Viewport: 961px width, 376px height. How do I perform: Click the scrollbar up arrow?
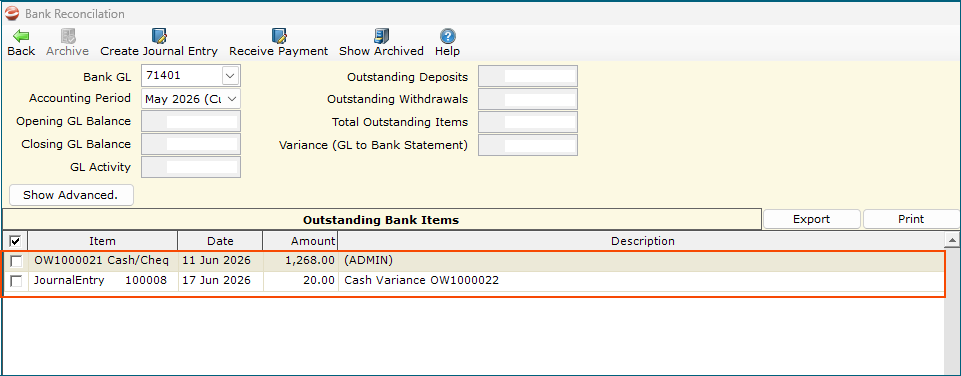tap(952, 240)
